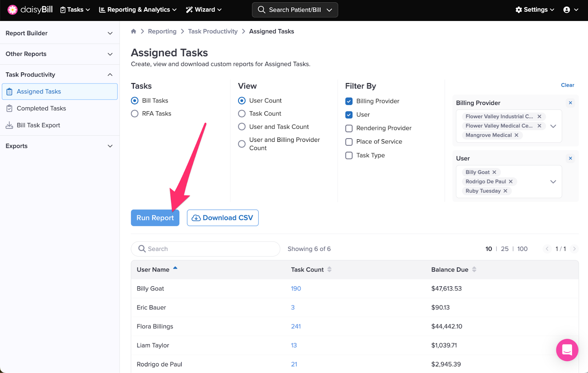
Task: Open the Reporting & Analytics menu
Action: pos(138,10)
